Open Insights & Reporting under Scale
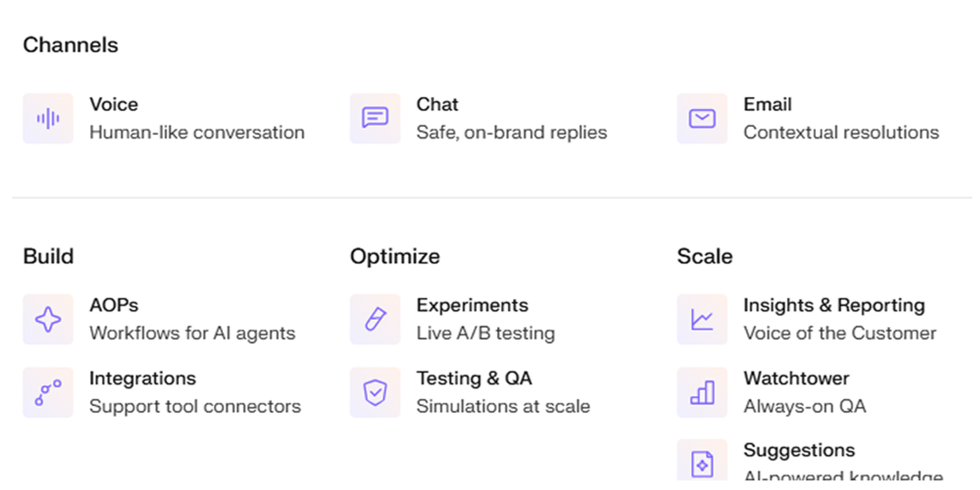The height and width of the screenshot is (490, 980). [834, 305]
